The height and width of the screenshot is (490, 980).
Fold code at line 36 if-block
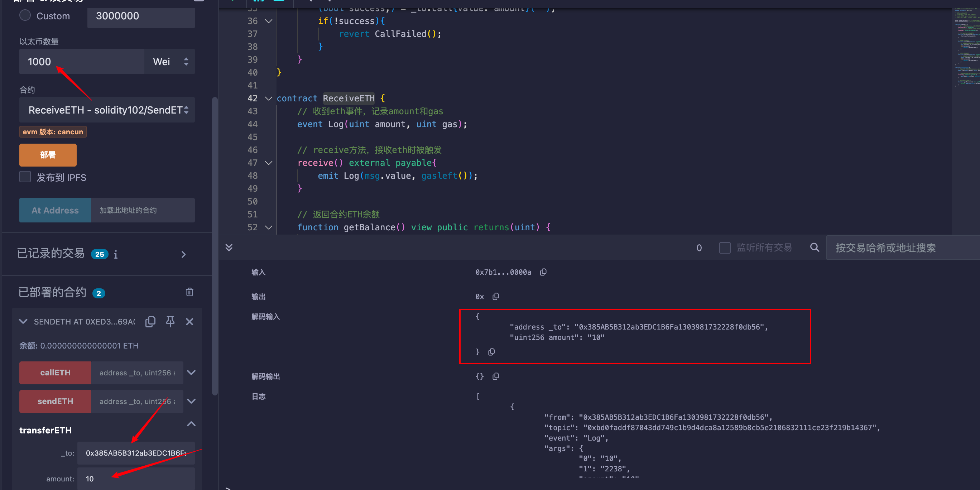point(269,21)
